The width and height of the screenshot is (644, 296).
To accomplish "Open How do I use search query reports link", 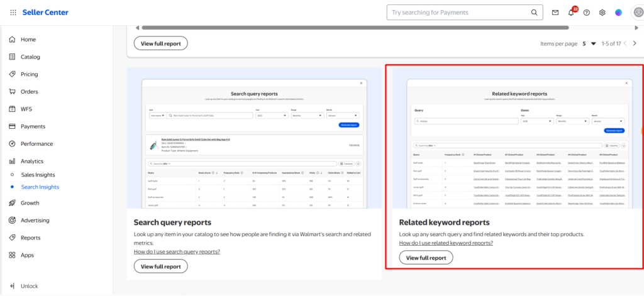I will [x=177, y=251].
